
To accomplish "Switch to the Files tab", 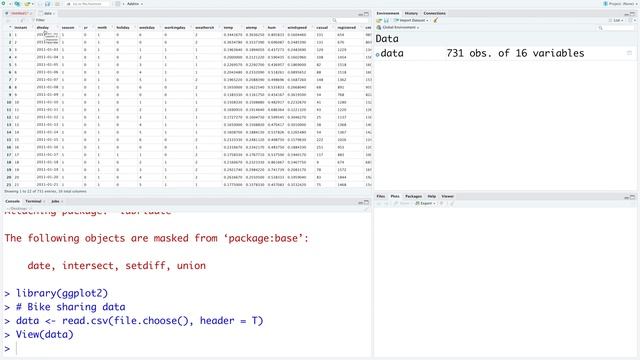I will (x=381, y=196).
